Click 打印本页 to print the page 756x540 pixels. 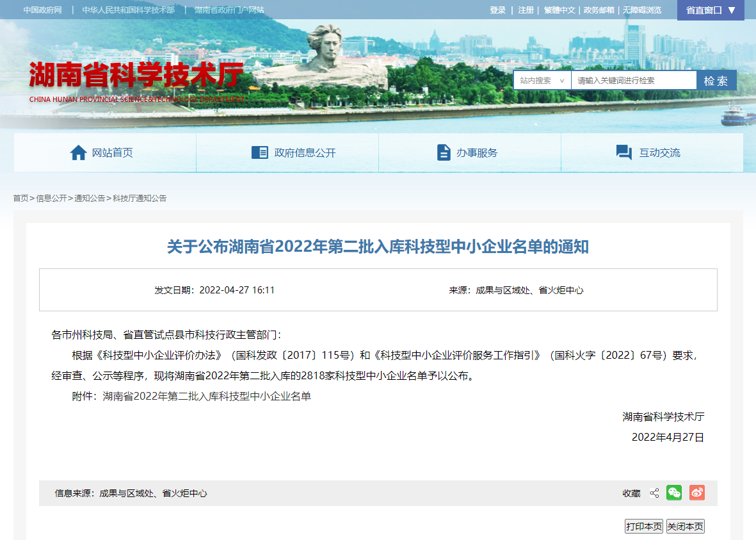(643, 525)
